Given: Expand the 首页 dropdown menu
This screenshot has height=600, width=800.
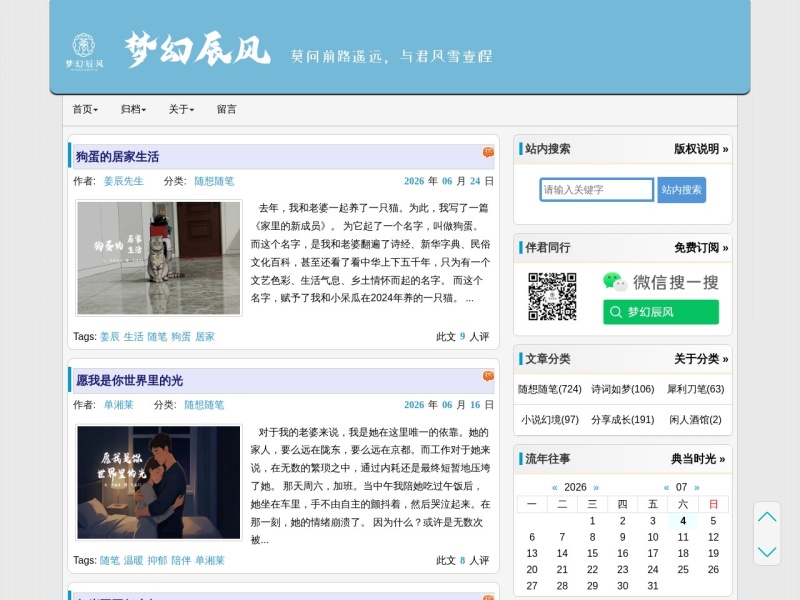Looking at the screenshot, I should click(x=85, y=109).
